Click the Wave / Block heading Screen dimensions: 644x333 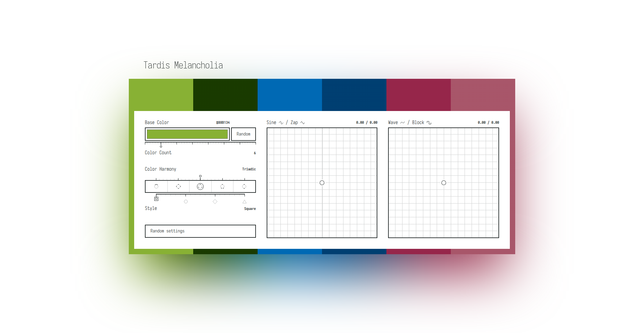coord(410,122)
